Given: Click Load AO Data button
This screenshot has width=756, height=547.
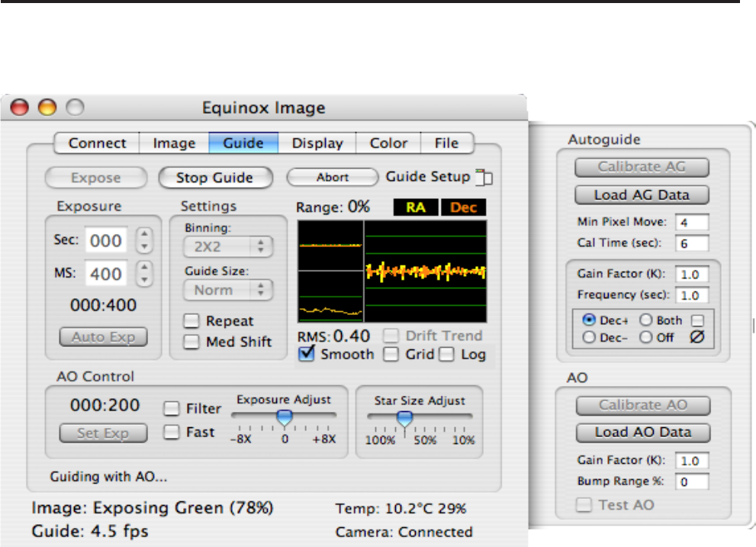Looking at the screenshot, I should tap(643, 433).
